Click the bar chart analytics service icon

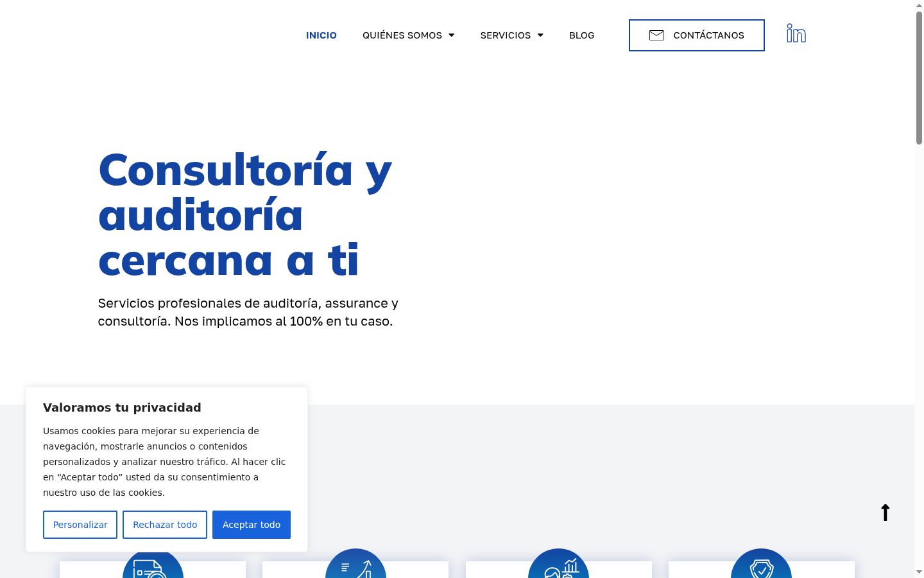tap(558, 564)
